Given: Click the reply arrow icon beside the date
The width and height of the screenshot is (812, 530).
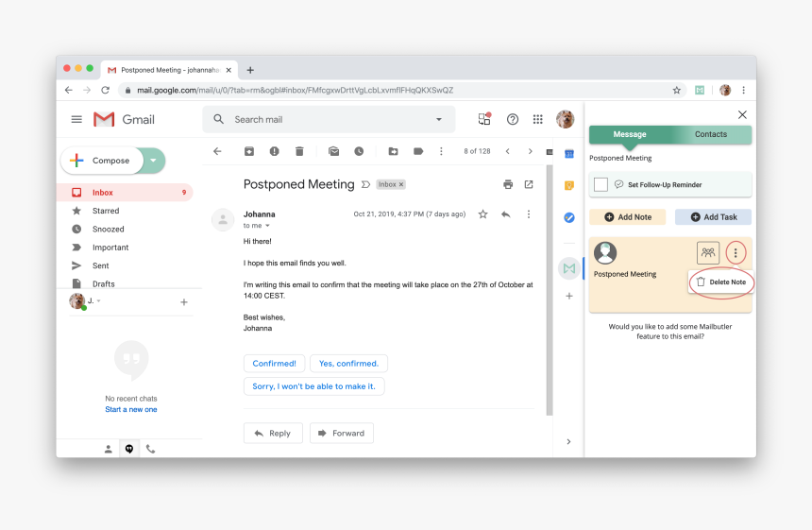Looking at the screenshot, I should point(506,214).
